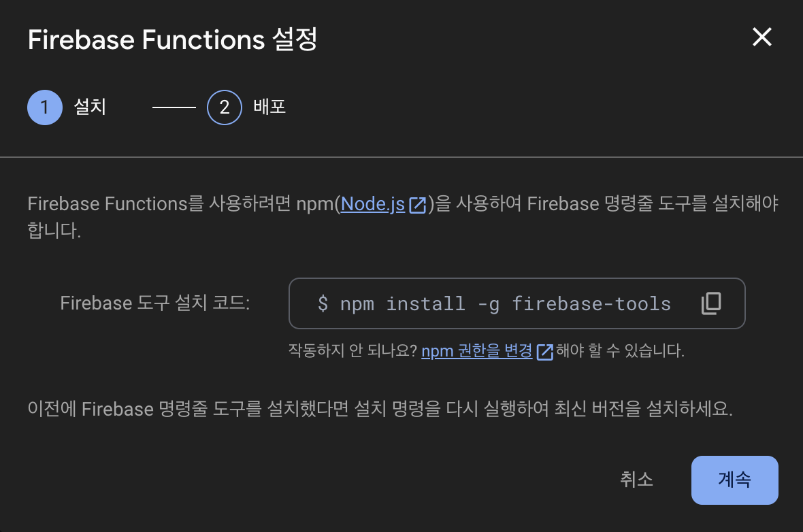Click the open-in-new-tab icon next to Node.js
803x532 pixels.
[418, 203]
